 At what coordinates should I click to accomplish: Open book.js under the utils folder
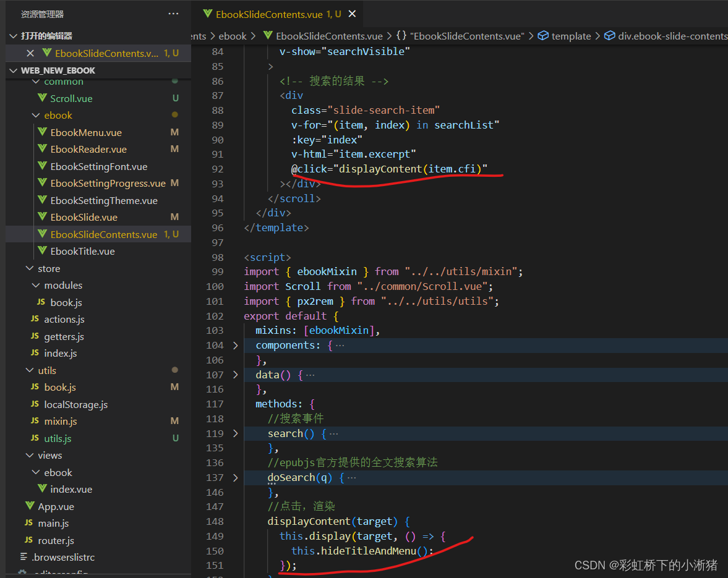(60, 387)
